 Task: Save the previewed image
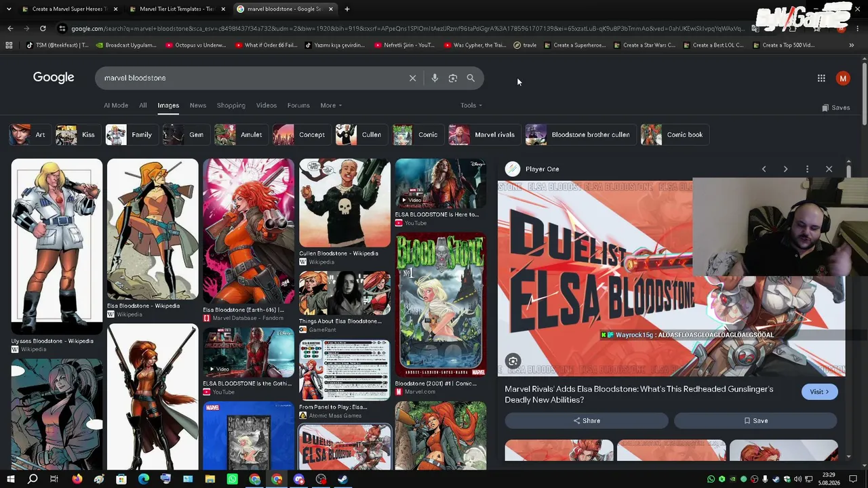[x=755, y=421]
